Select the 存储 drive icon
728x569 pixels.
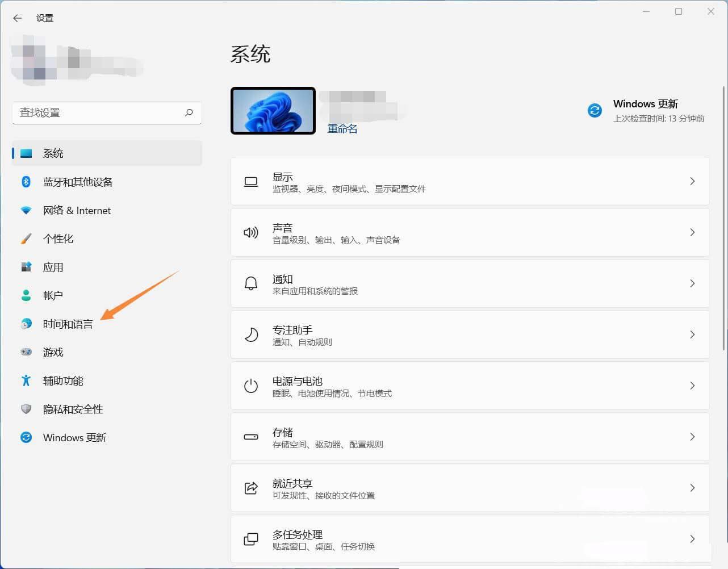pyautogui.click(x=250, y=437)
